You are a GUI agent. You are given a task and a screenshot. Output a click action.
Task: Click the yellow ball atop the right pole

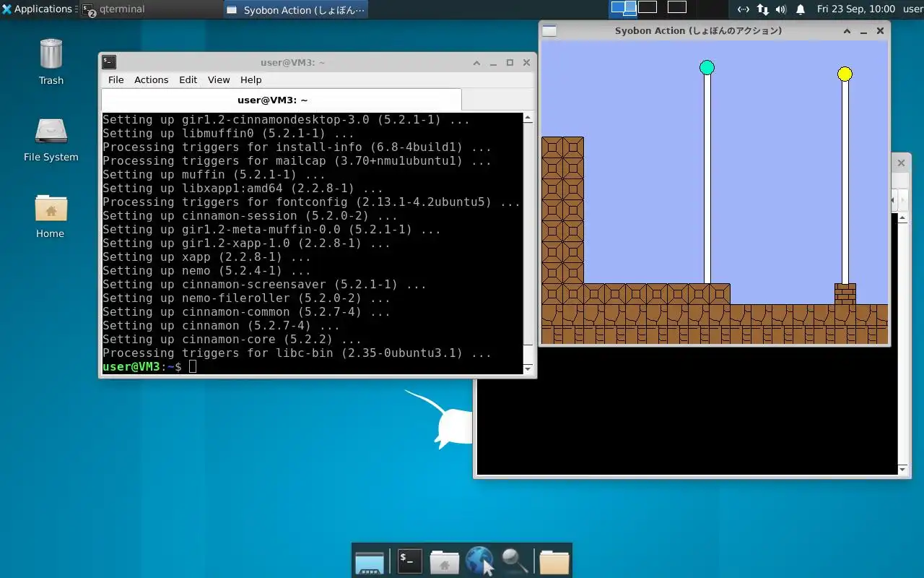pyautogui.click(x=845, y=74)
